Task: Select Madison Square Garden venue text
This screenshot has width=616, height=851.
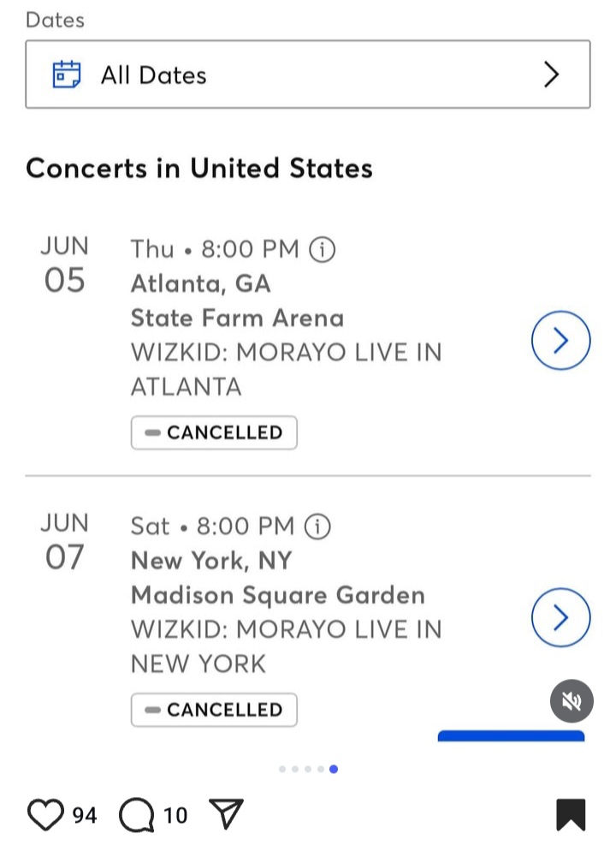Action: click(x=278, y=595)
